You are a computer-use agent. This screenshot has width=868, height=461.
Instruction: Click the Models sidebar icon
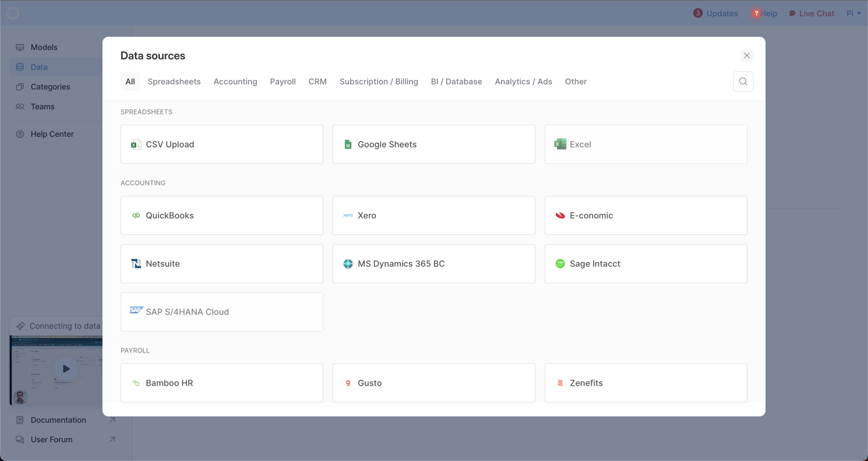click(x=20, y=47)
